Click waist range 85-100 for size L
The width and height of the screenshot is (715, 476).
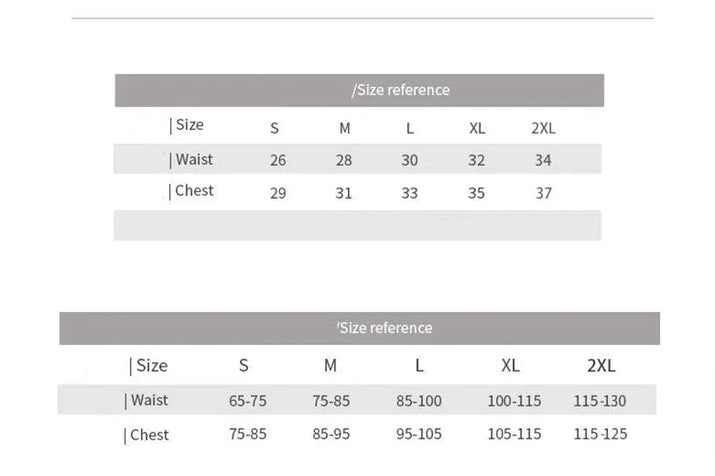[418, 401]
